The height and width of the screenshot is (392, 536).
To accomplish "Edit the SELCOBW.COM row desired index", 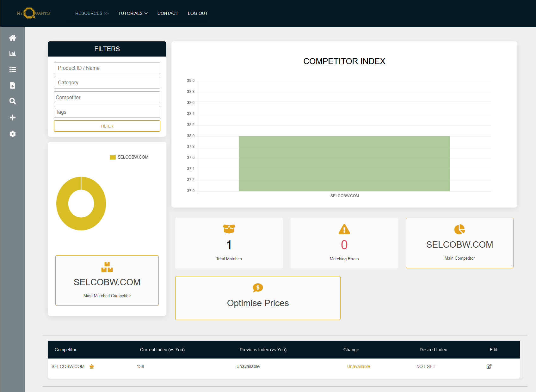I will click(x=489, y=366).
